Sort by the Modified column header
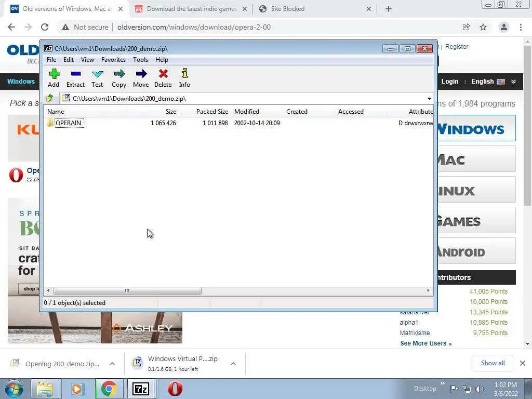 click(x=257, y=112)
